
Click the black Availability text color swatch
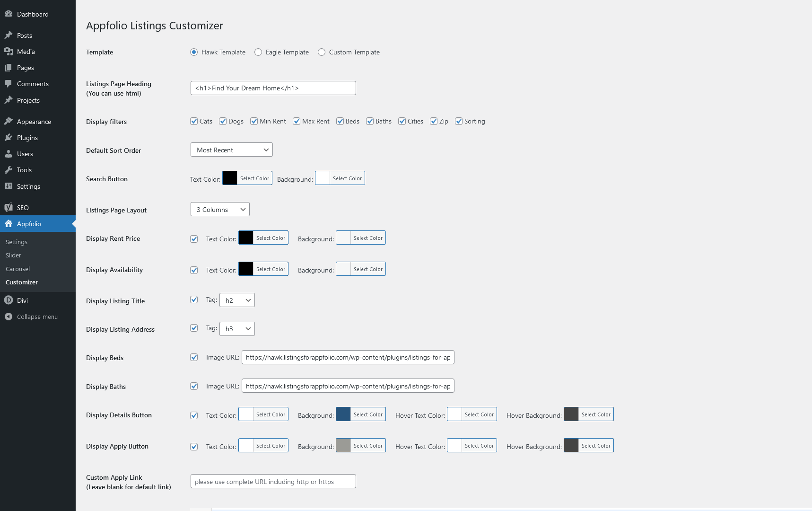tap(246, 269)
